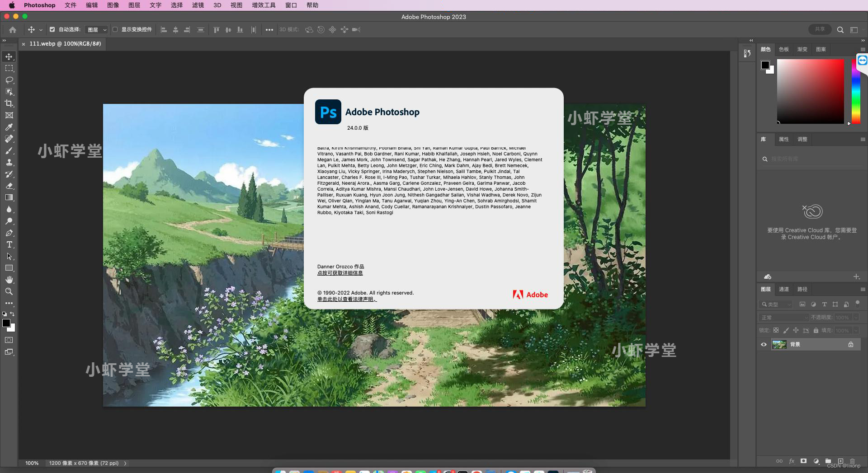Screen dimensions: 868x473
Task: Toggle Quick Mask mode
Action: click(x=9, y=340)
